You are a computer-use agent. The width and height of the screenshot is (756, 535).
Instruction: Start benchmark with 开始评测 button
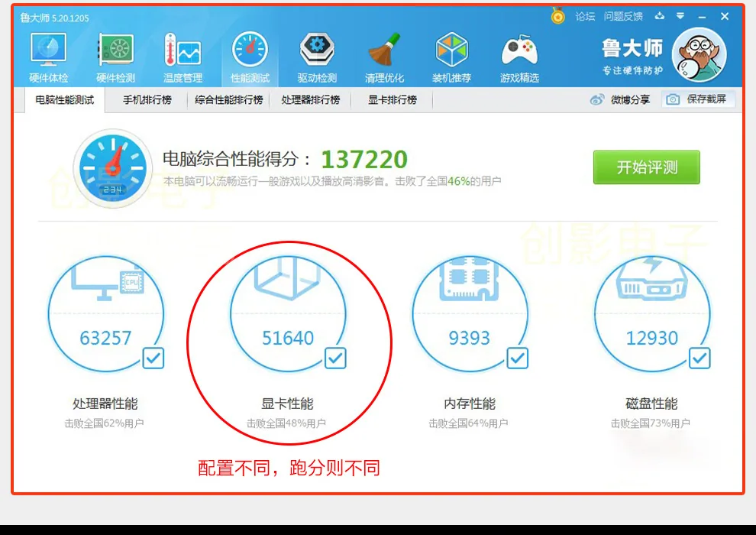(x=647, y=167)
